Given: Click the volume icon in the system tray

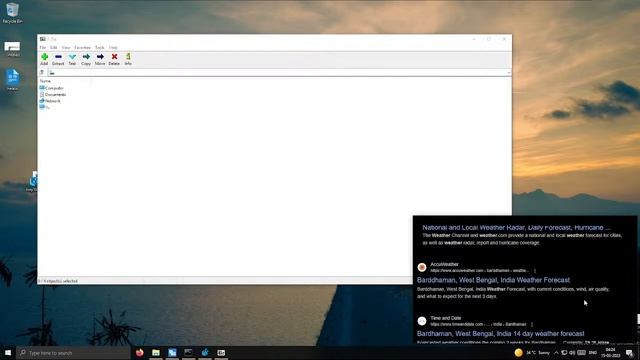Looking at the screenshot, I should point(572,353).
